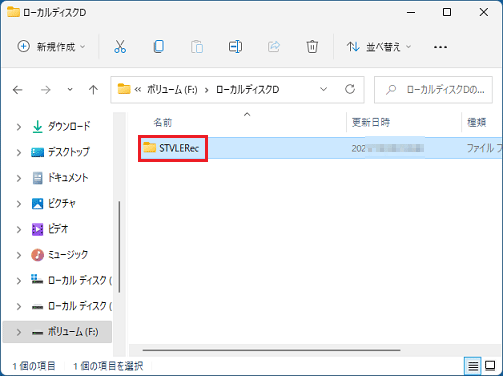Expand the ピクチャ tree node
Screen dimensions: 503x376
pyautogui.click(x=19, y=204)
